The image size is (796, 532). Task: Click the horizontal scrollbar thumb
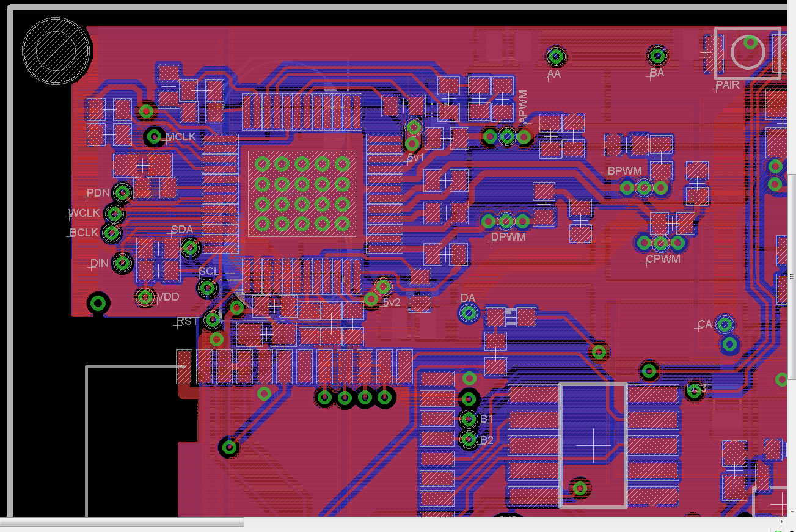pos(122,522)
